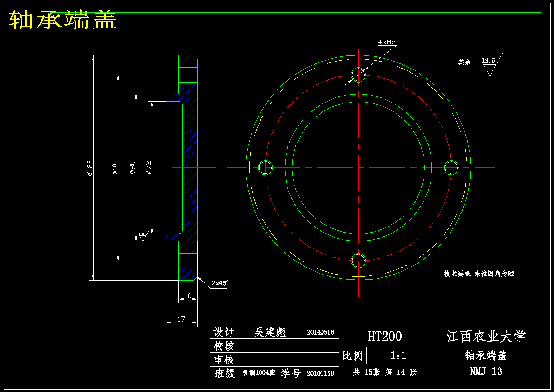The image size is (554, 392).
Task: Click the rightmost M8 hole circle
Action: [451, 167]
